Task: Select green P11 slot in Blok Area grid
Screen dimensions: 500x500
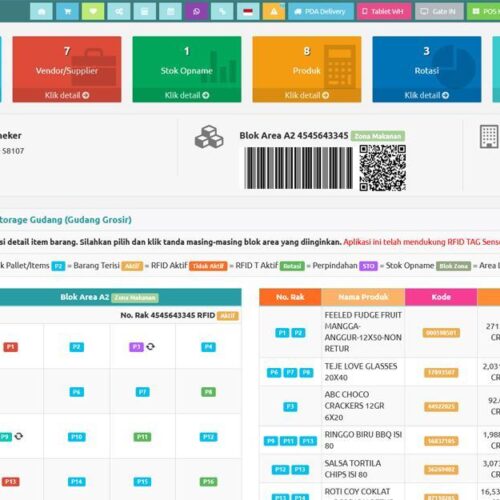Action: 142,437
